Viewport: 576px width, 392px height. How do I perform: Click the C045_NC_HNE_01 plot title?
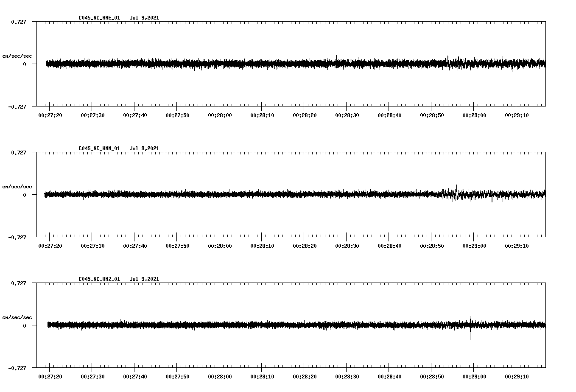[x=99, y=18]
